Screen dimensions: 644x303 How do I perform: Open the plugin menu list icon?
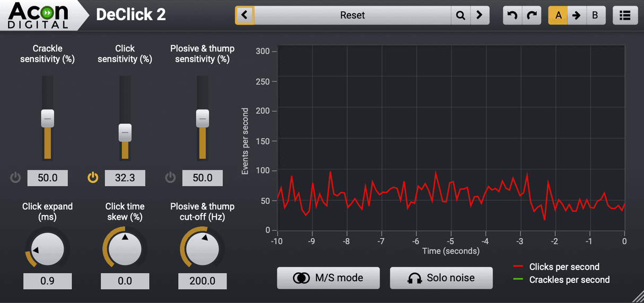(625, 15)
